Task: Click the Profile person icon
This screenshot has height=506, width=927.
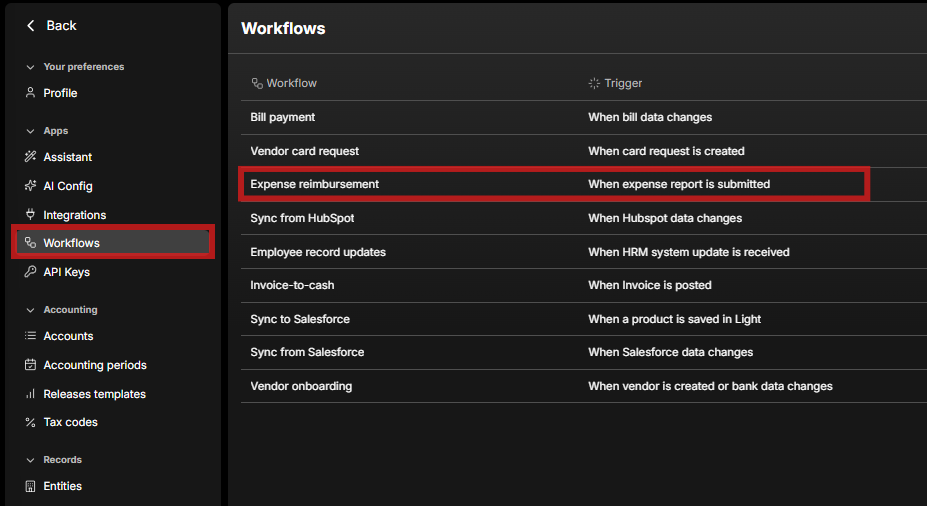Action: click(30, 93)
